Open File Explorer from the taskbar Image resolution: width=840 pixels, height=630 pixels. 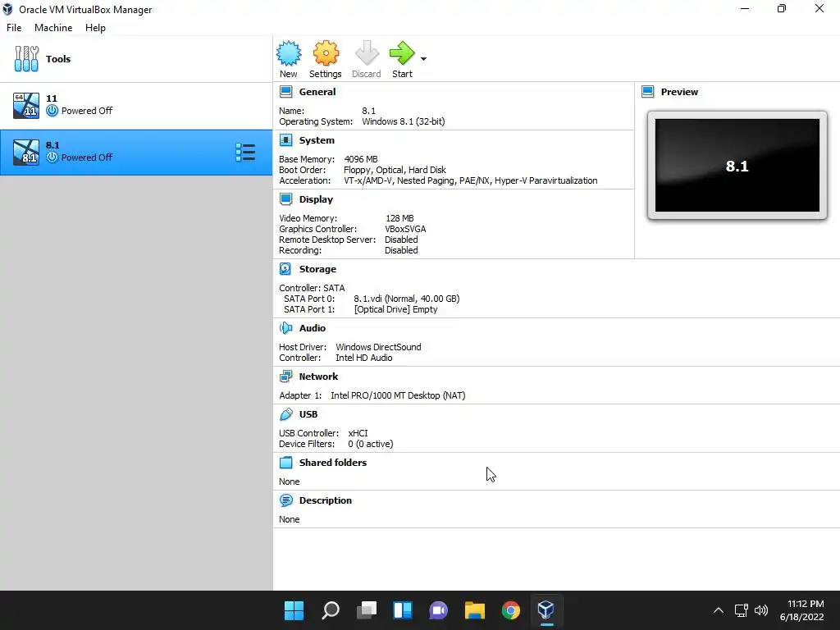click(x=475, y=610)
